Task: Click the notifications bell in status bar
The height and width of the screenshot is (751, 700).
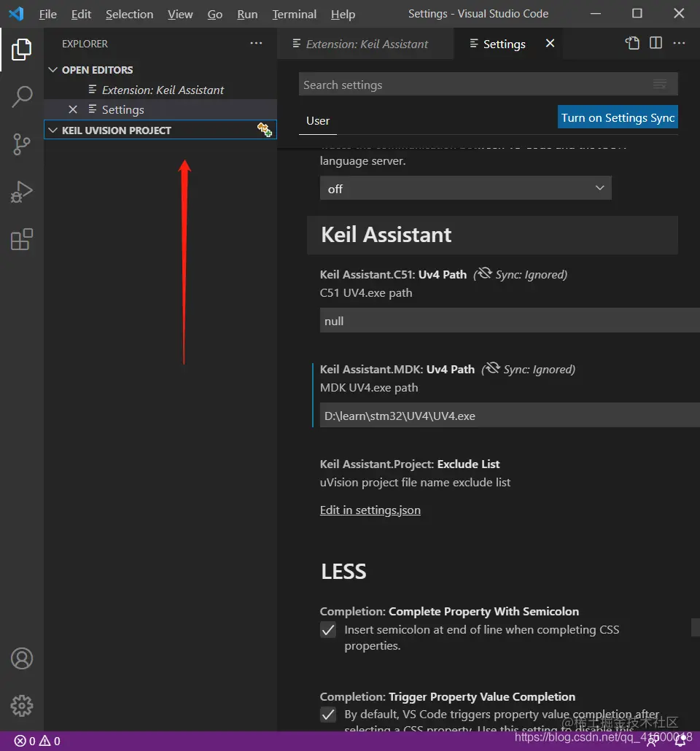Action: 680,741
